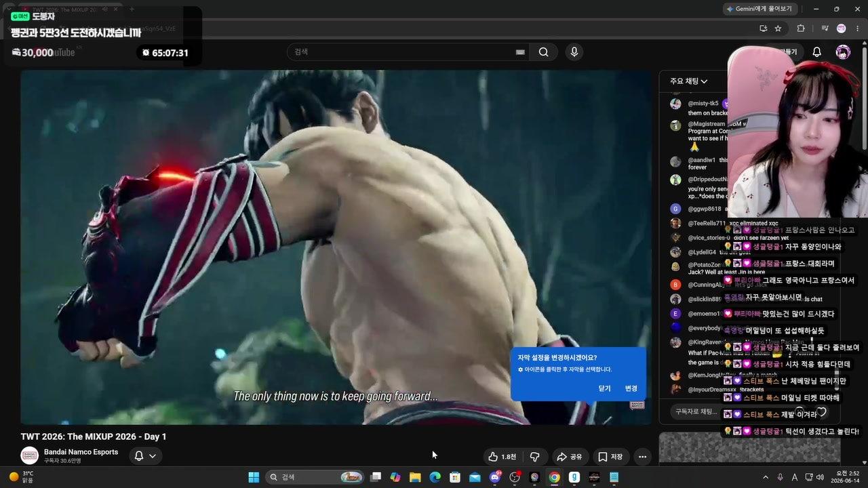Click chat username @ggwp8618

pos(705,209)
